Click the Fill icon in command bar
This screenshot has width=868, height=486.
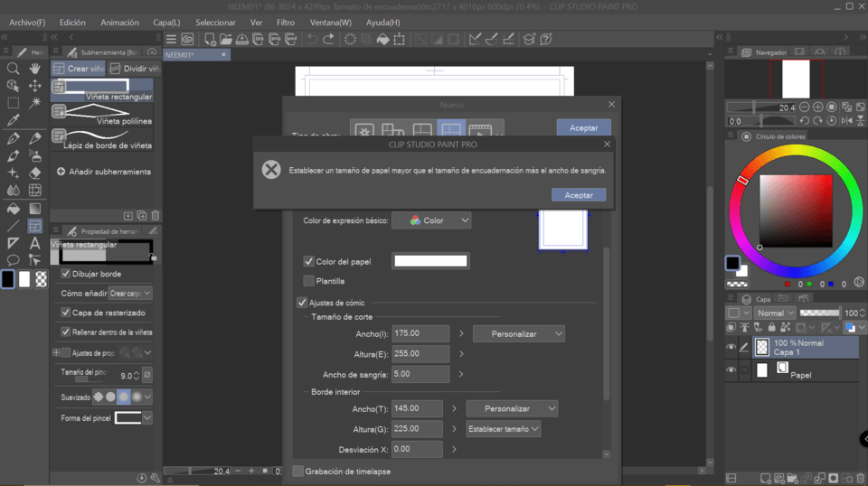(x=382, y=39)
